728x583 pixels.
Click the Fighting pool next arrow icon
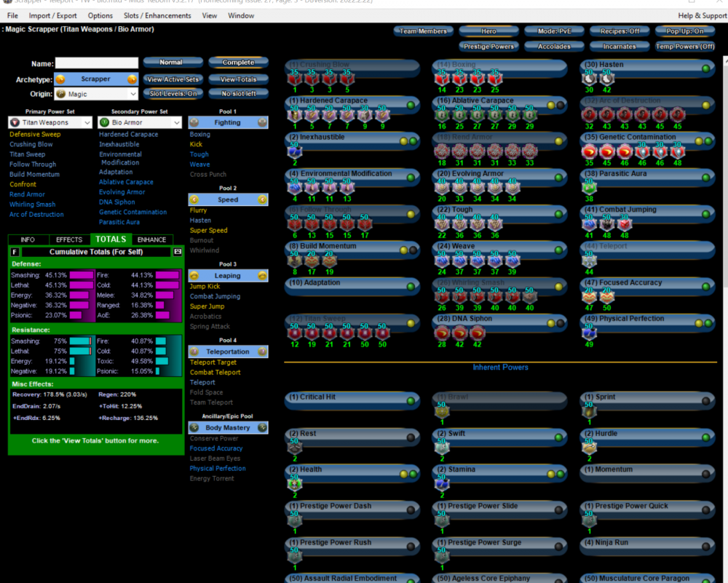(x=262, y=122)
